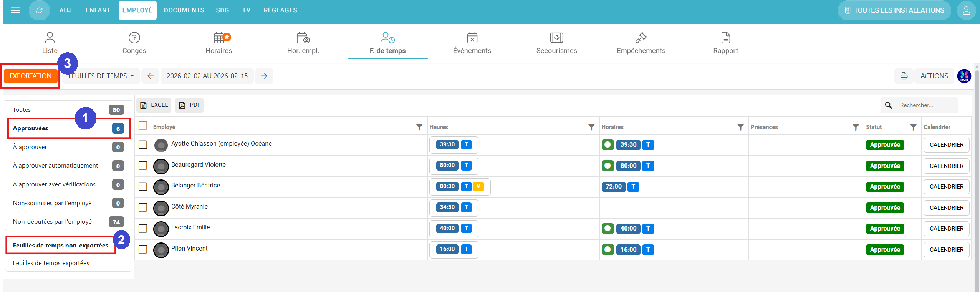This screenshot has width=980, height=292.
Task: Select all employees with header checkbox
Action: (143, 126)
